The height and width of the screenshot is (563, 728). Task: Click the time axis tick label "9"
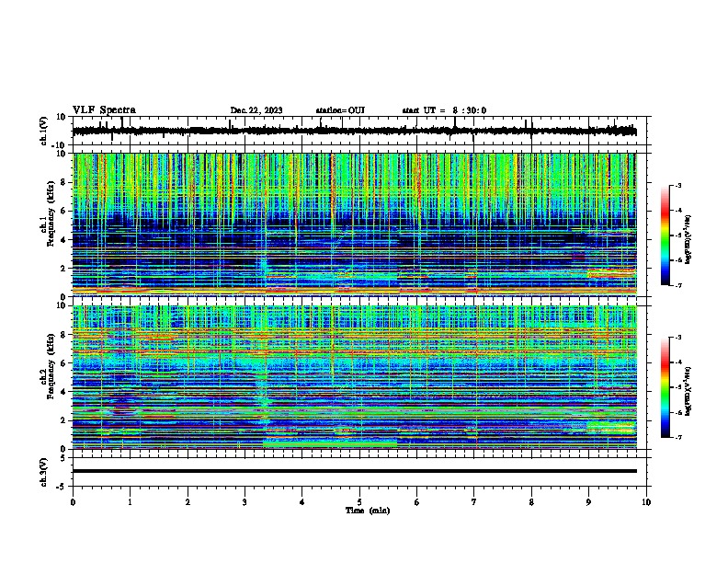coord(588,502)
